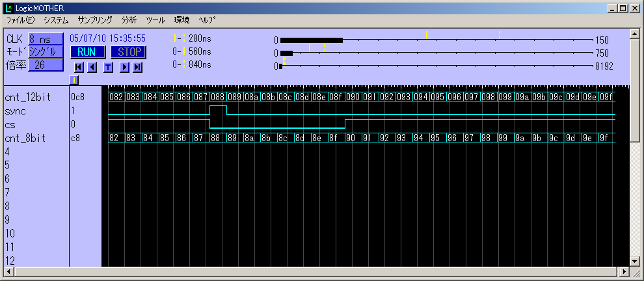This screenshot has width=644, height=281.
Task: Open the 倍率 26 magnification setting
Action: tap(45, 65)
